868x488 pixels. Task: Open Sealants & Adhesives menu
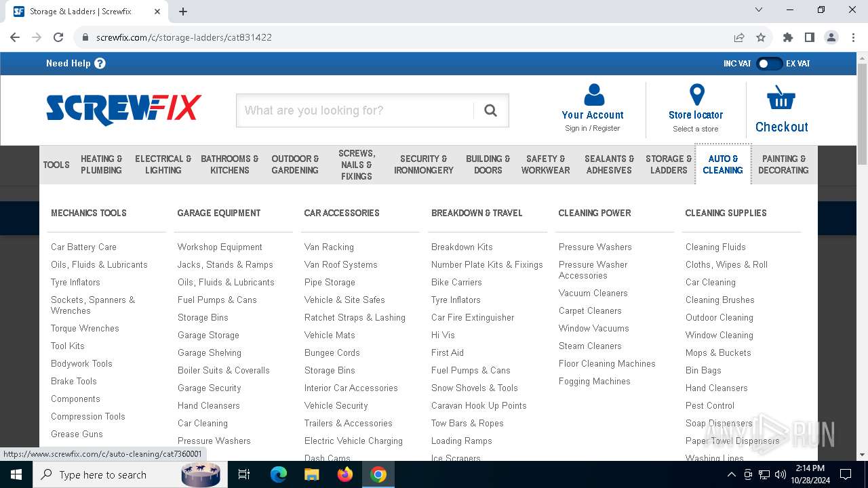pyautogui.click(x=609, y=165)
